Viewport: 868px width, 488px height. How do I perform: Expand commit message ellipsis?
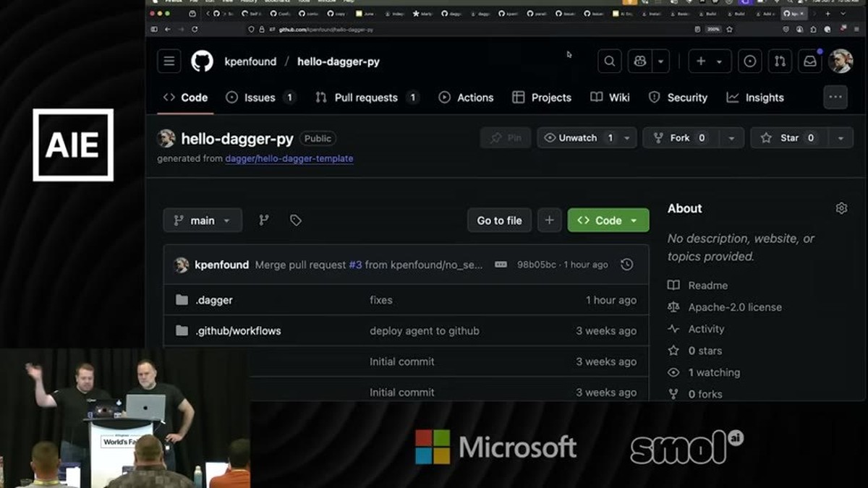pyautogui.click(x=501, y=265)
